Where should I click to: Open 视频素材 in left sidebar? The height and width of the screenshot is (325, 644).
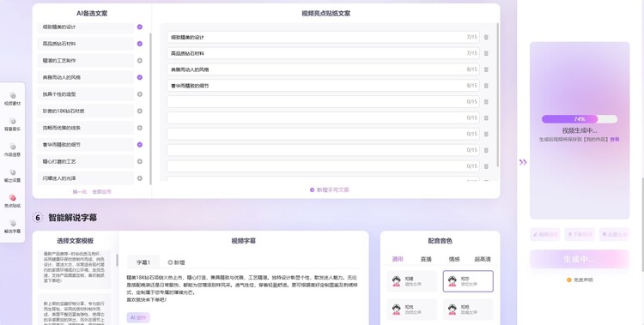pyautogui.click(x=13, y=99)
